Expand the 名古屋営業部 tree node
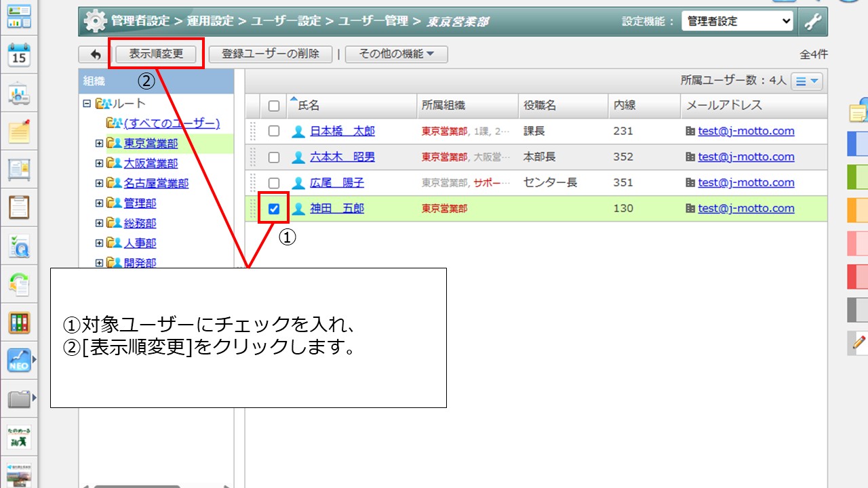Viewport: 868px width, 488px height. coord(99,183)
